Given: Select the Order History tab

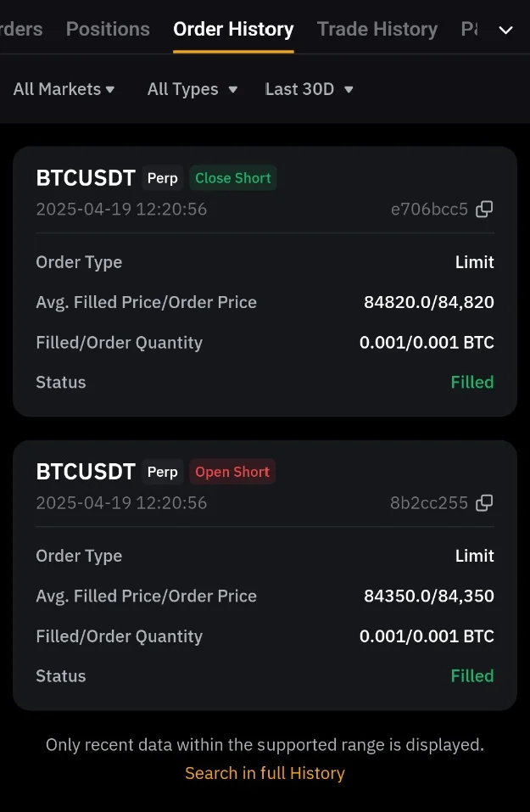Looking at the screenshot, I should pyautogui.click(x=233, y=30).
